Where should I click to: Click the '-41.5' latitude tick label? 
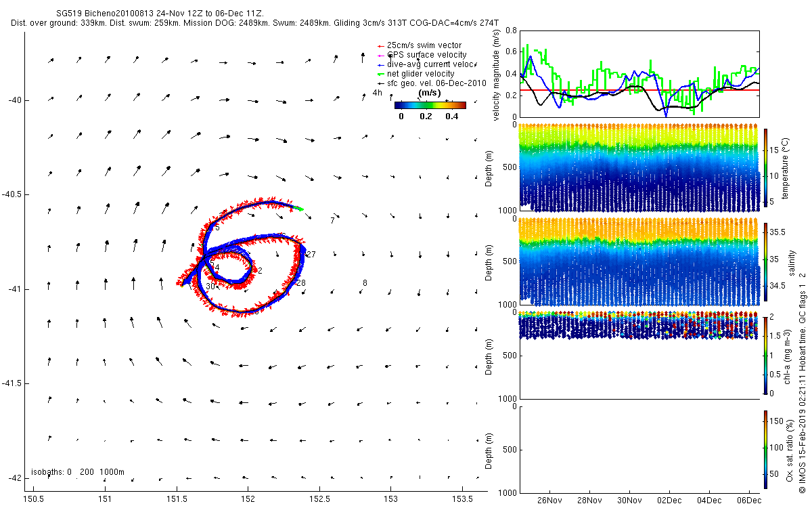point(12,383)
